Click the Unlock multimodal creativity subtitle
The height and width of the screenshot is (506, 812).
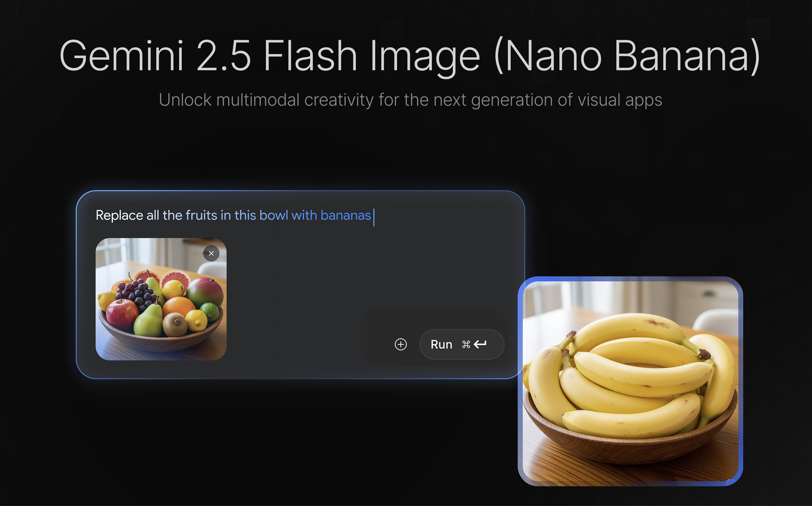410,100
